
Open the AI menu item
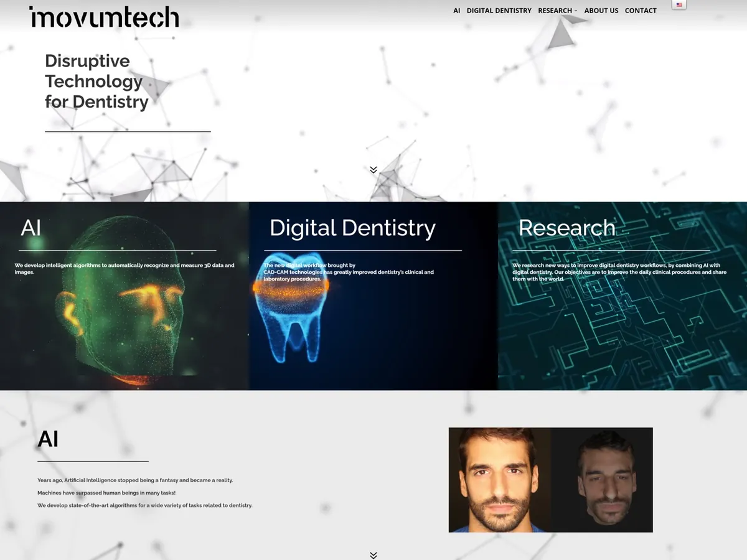457,11
